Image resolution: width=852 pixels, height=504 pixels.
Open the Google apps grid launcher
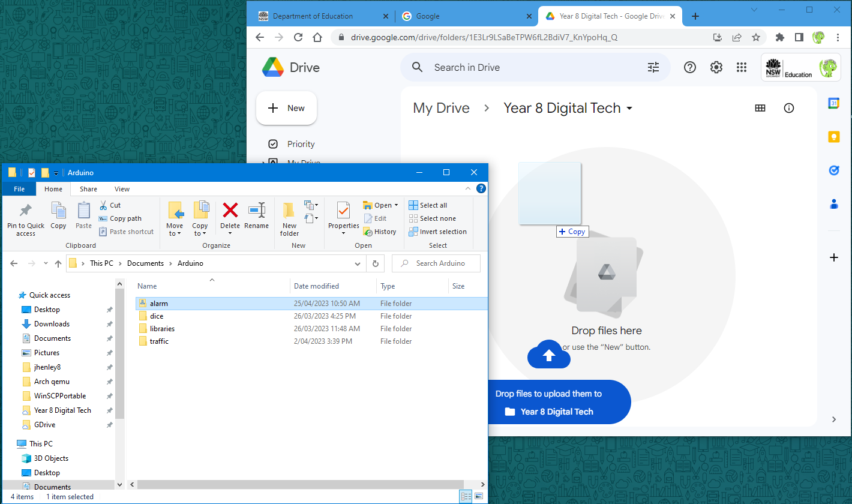[742, 67]
